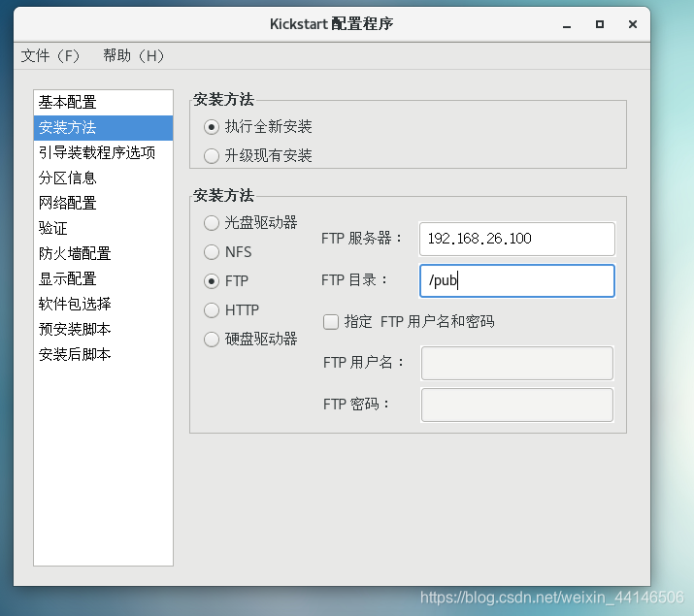Open 软件包选择 section
This screenshot has height=616, width=694.
103,305
